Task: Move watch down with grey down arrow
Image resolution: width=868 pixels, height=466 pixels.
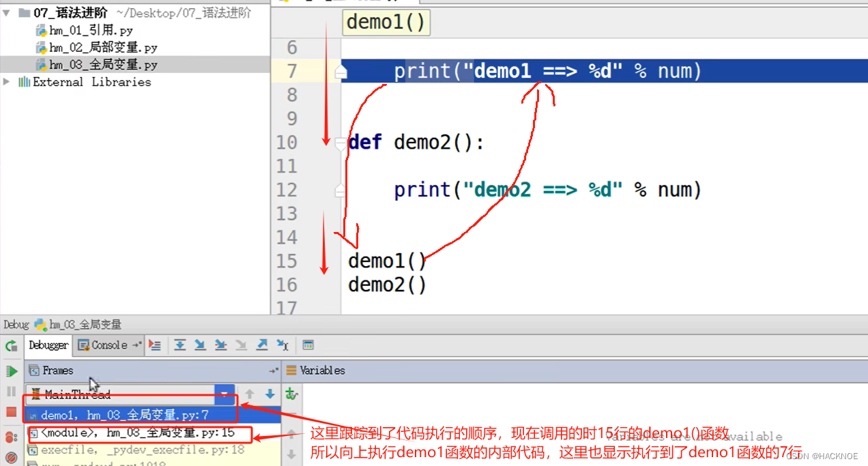Action: pyautogui.click(x=291, y=454)
